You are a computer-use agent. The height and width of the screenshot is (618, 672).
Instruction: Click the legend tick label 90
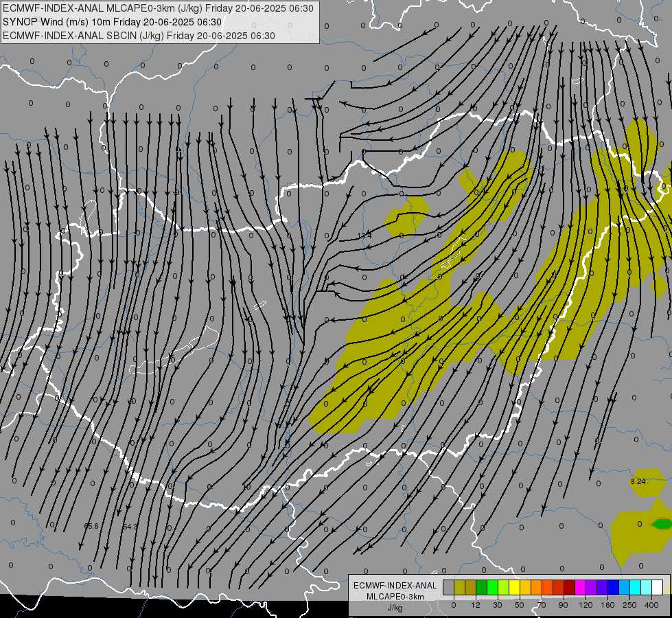pos(563,605)
